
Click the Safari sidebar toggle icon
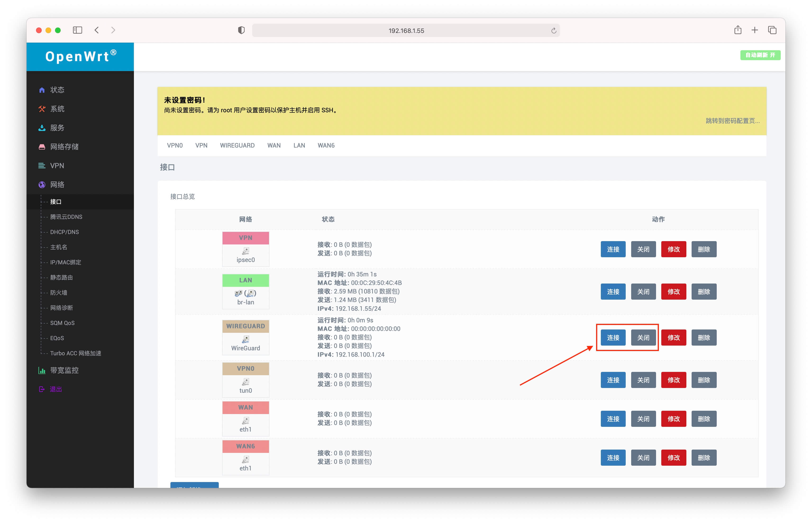pos(78,30)
